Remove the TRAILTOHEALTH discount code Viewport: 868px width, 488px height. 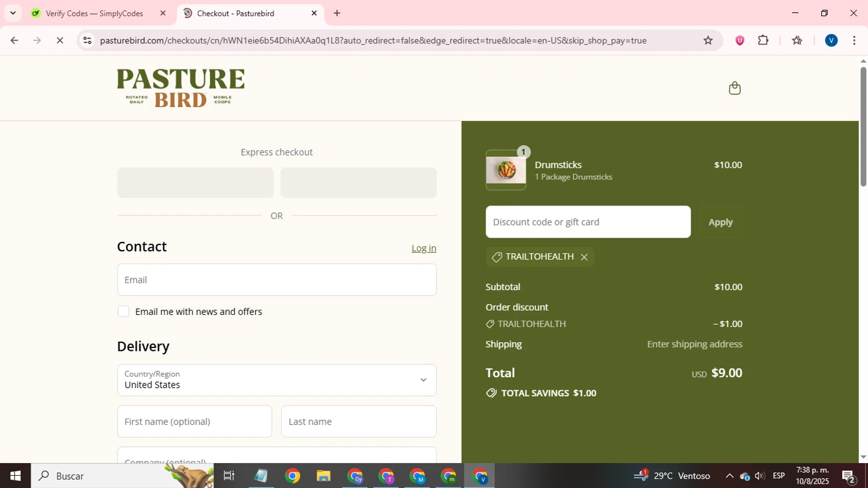point(584,257)
